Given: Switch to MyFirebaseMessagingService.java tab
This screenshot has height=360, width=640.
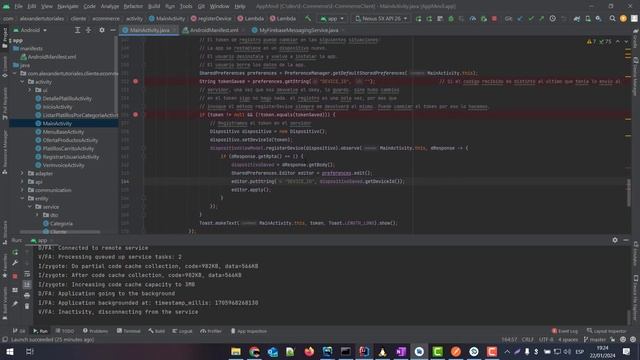Looking at the screenshot, I should click(298, 30).
